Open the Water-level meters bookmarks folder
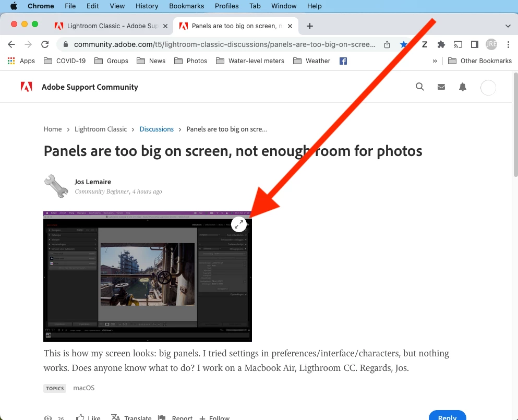 tap(250, 61)
